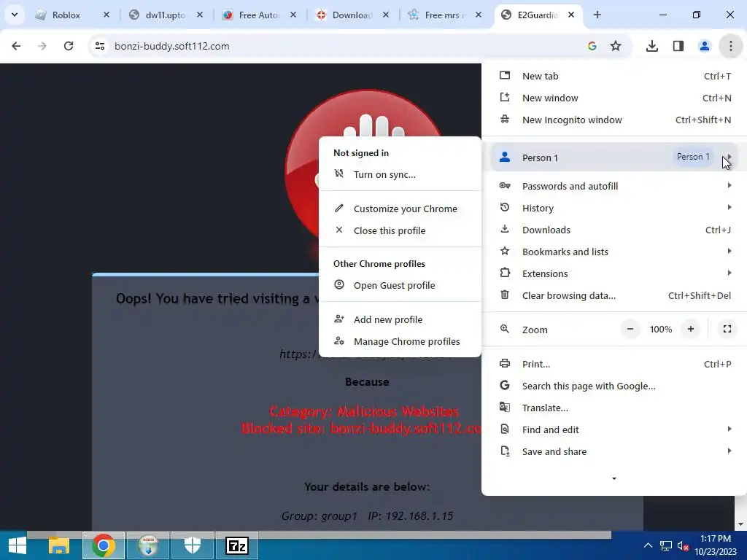Image resolution: width=747 pixels, height=560 pixels.
Task: Close the E2Guardian tab
Action: pyautogui.click(x=571, y=15)
